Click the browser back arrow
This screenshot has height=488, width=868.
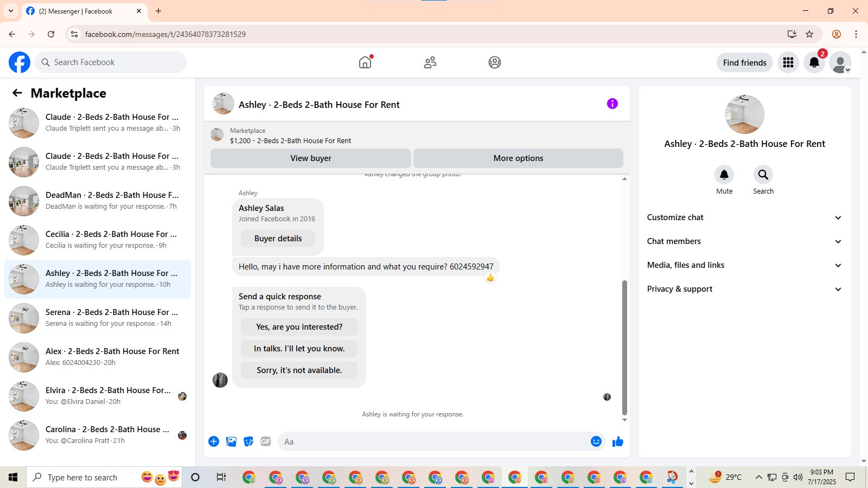pyautogui.click(x=12, y=34)
